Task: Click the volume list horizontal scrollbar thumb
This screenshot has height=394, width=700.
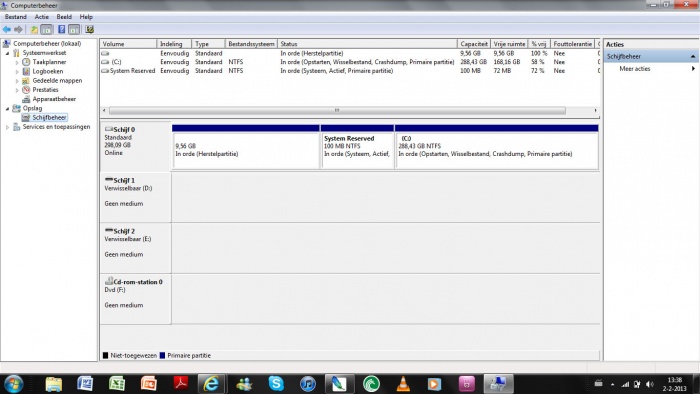Action: tap(337, 110)
